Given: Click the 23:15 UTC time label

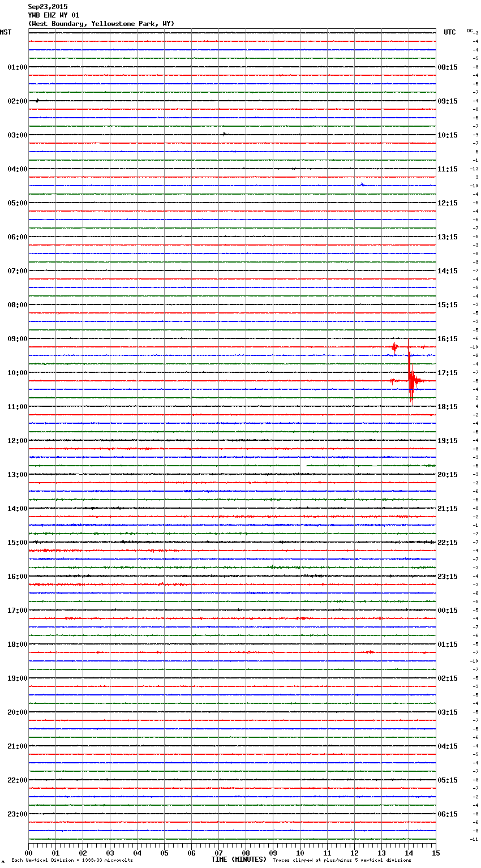Looking at the screenshot, I should coord(448,577).
